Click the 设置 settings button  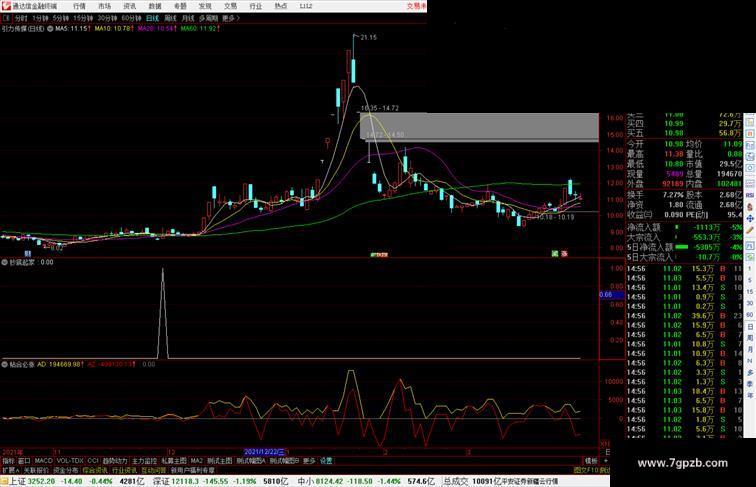[326, 461]
